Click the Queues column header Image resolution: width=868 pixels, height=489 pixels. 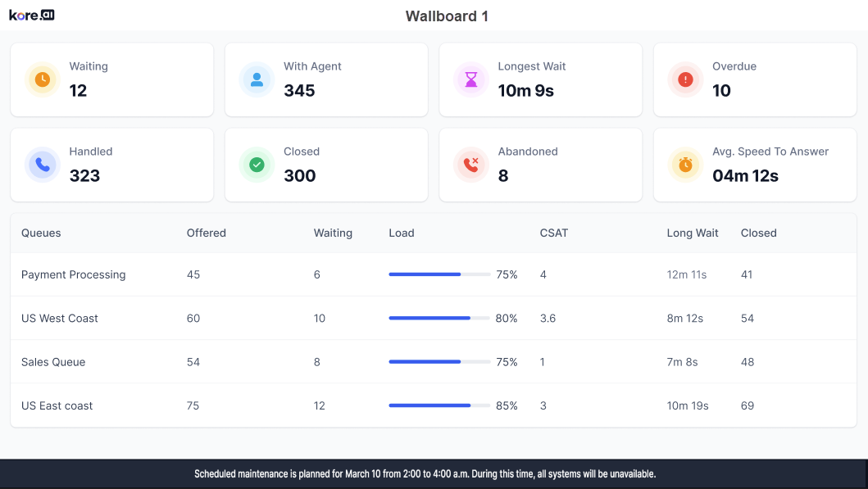click(41, 233)
